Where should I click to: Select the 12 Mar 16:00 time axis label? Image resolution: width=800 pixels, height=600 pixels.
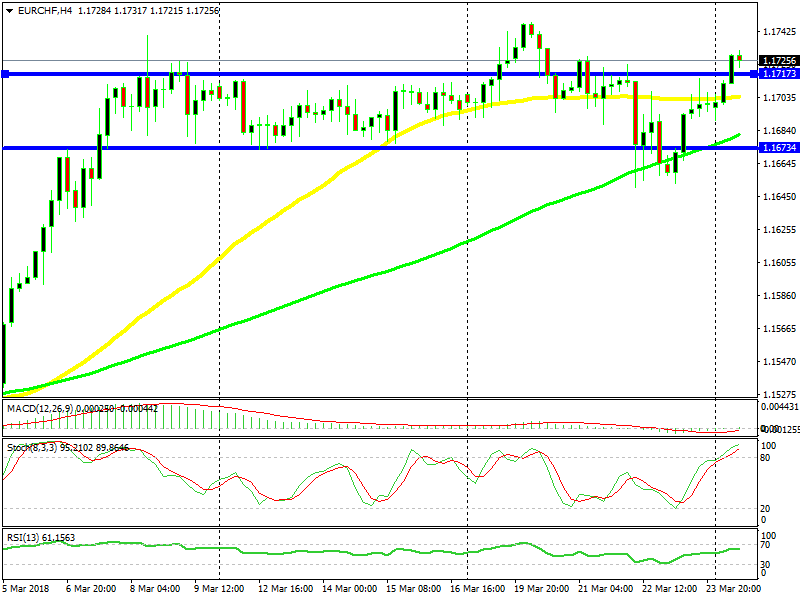click(x=285, y=589)
